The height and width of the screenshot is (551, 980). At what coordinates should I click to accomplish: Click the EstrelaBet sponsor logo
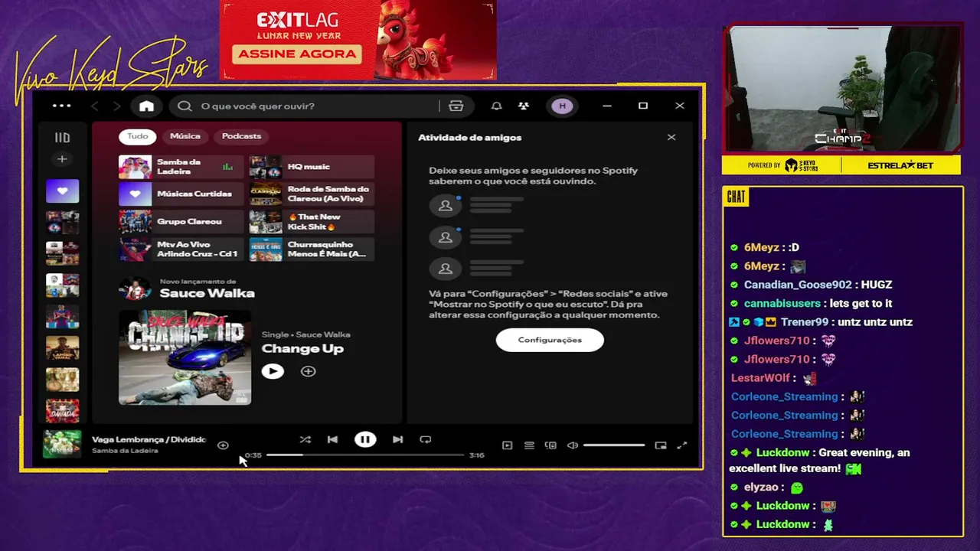(x=900, y=165)
